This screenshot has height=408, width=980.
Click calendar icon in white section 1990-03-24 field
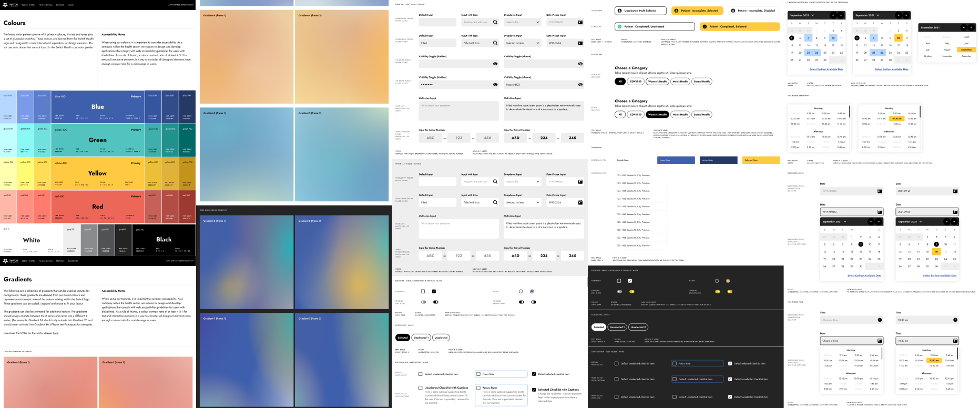580,202
